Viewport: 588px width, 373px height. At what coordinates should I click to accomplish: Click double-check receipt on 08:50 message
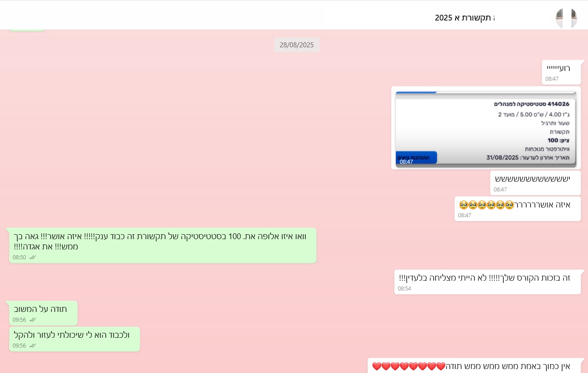(33, 257)
